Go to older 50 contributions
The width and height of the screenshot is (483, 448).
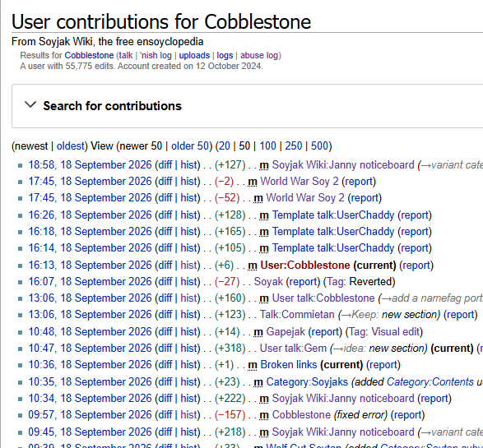click(190, 145)
